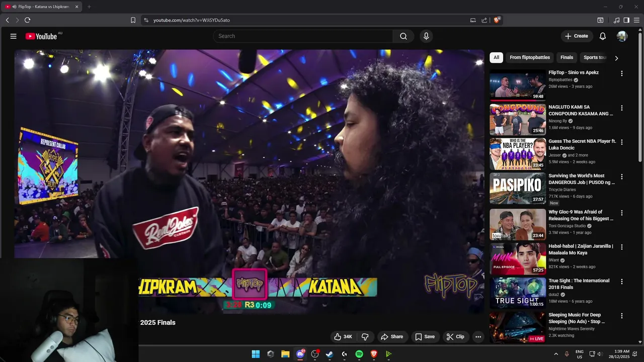Open options for True Sight video

coord(622,282)
